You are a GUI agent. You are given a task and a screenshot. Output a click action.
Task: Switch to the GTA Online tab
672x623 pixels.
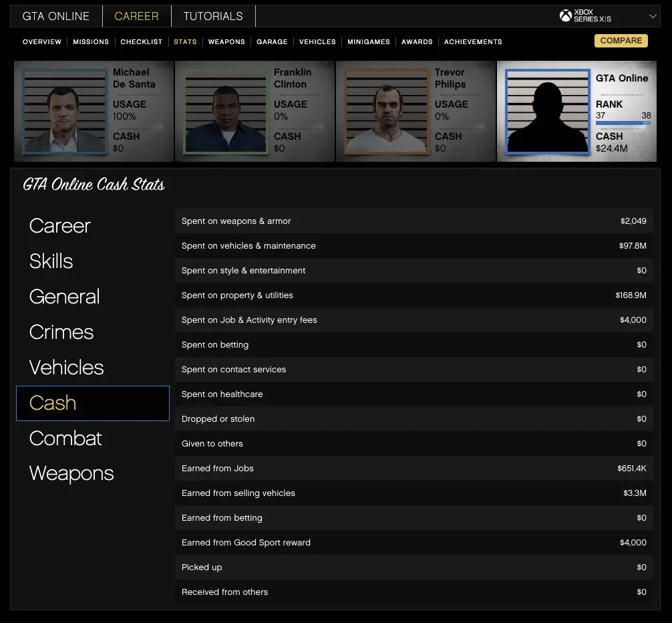[x=56, y=16]
